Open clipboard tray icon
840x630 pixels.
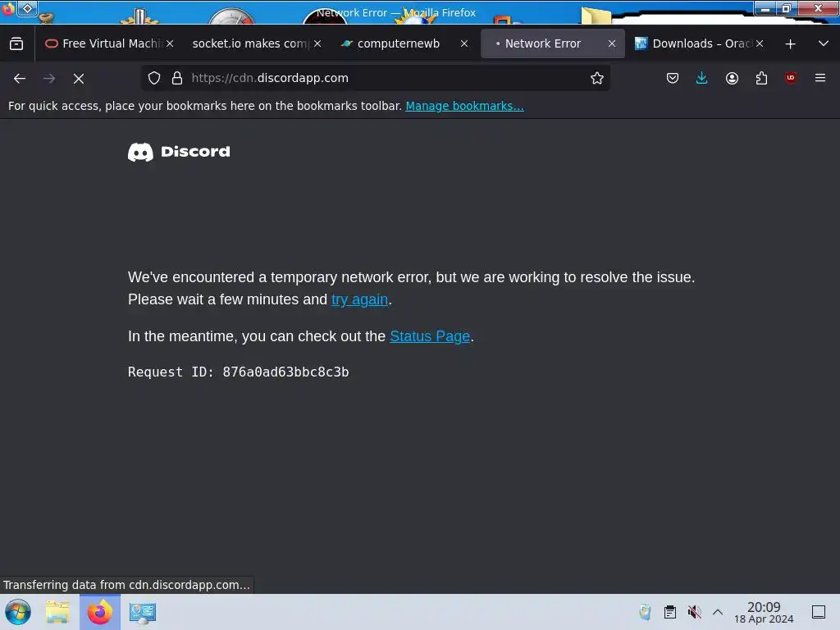point(669,612)
